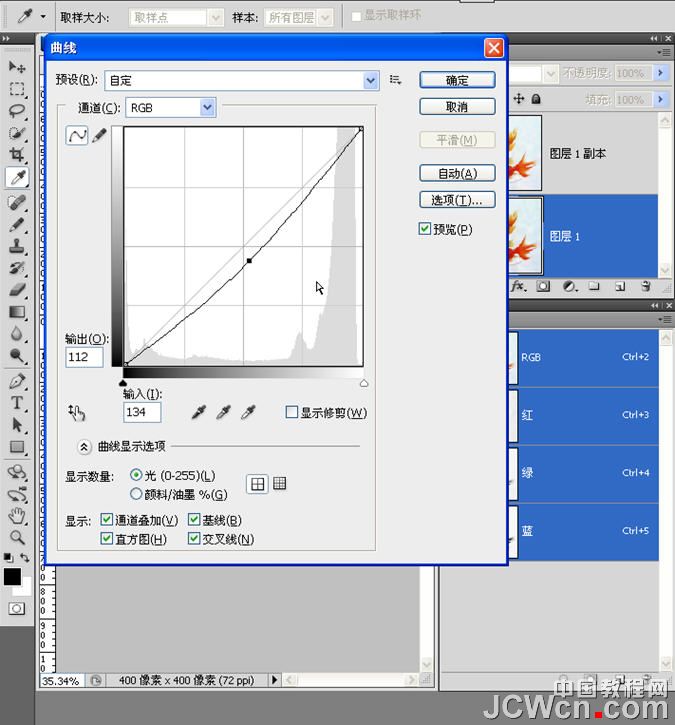Open the Preset dropdown
The height and width of the screenshot is (725, 675).
(242, 80)
